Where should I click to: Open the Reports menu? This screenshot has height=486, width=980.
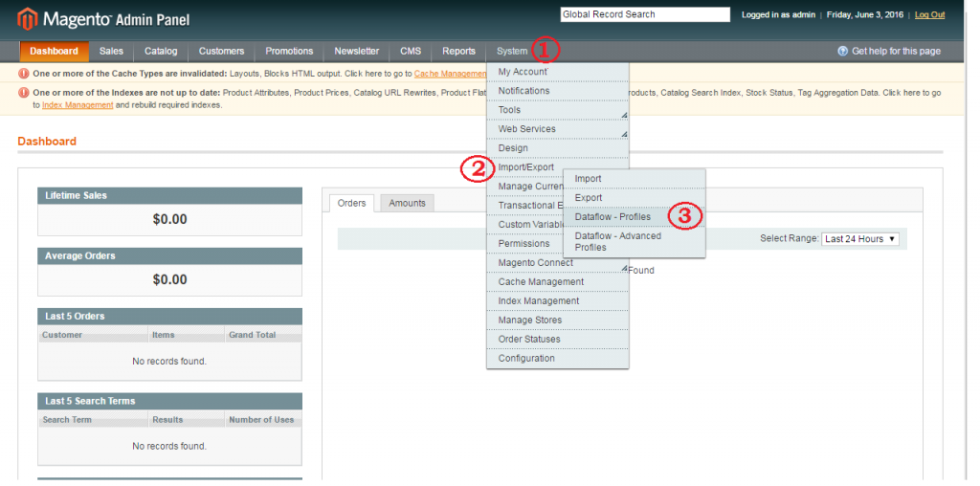point(458,52)
